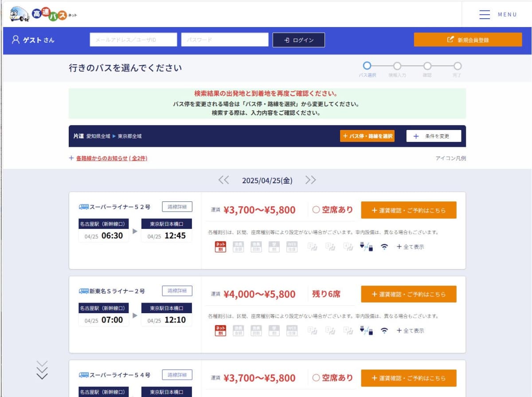Click the 新規会員登録 registration button
This screenshot has height=397, width=532.
pos(468,39)
